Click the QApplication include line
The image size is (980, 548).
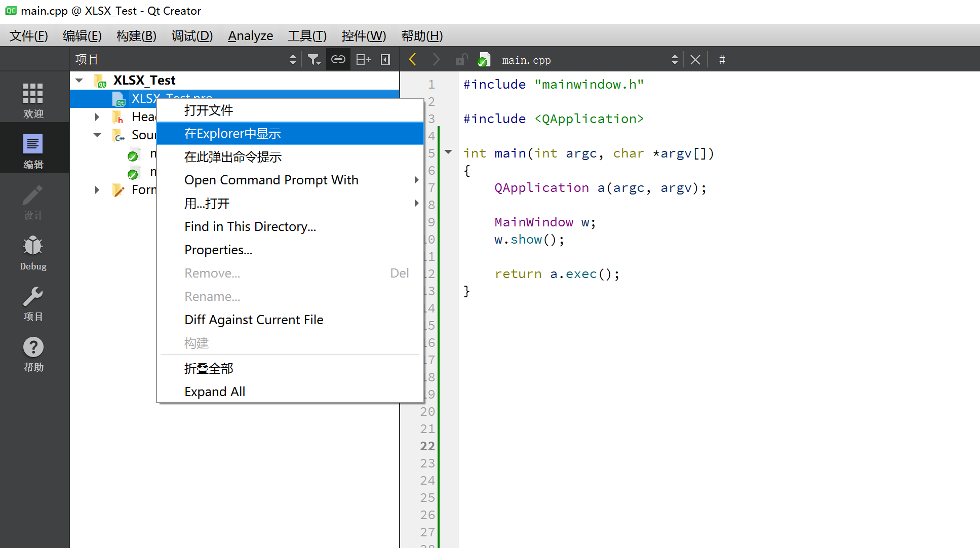[x=554, y=119]
